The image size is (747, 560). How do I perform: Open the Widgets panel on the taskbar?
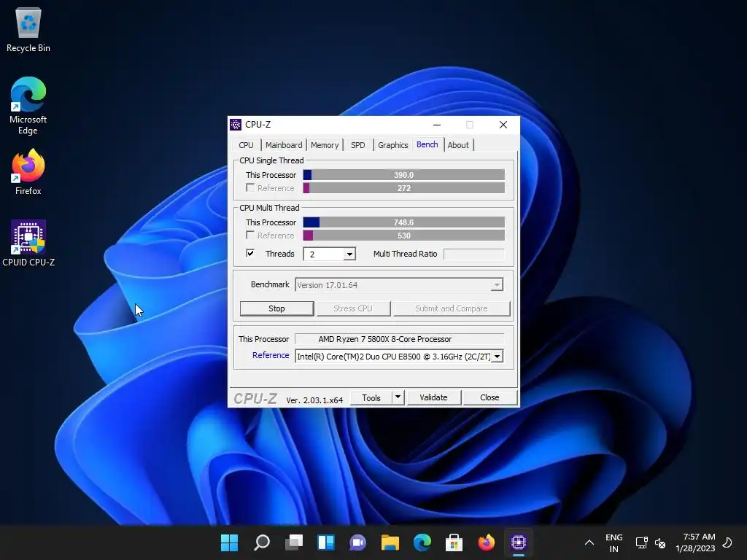pos(326,542)
